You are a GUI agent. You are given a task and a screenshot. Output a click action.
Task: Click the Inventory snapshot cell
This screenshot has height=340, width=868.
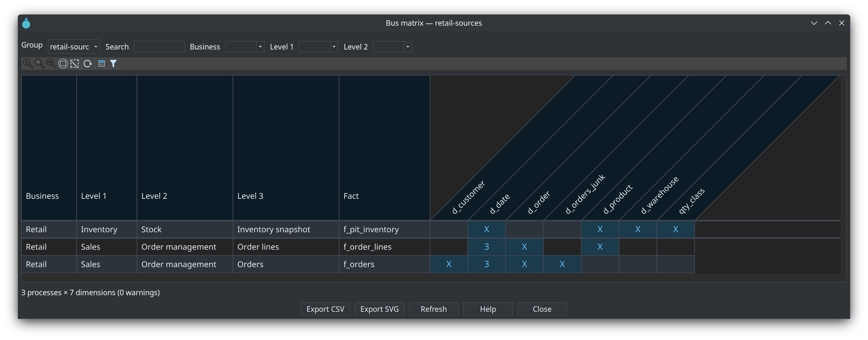click(286, 229)
